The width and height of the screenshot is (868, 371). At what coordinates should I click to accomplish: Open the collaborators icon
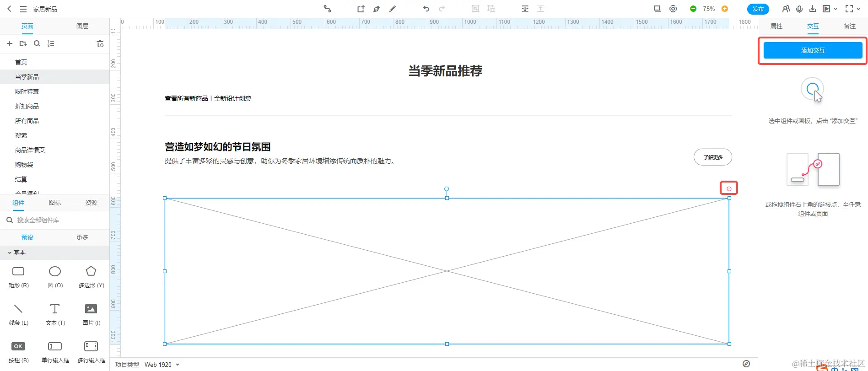click(786, 9)
